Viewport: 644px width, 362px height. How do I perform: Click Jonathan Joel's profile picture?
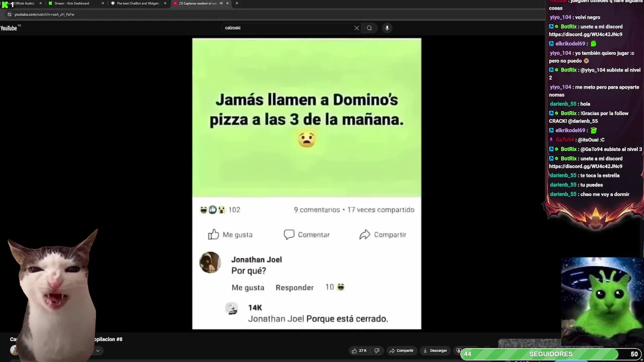210,262
